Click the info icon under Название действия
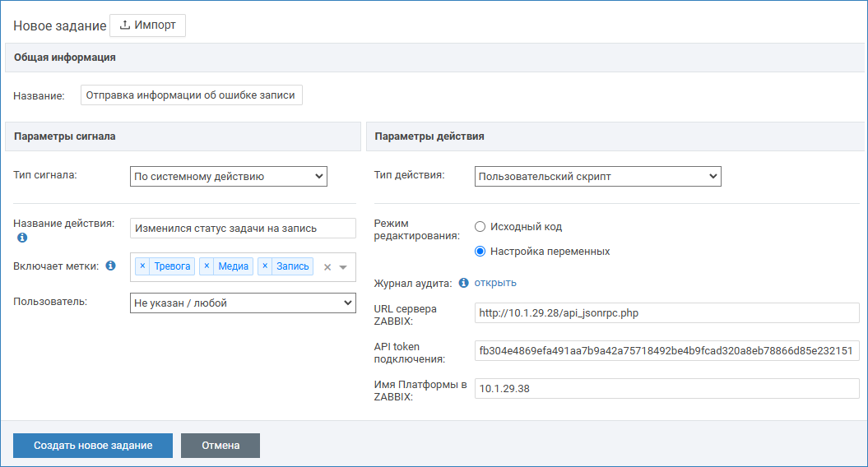This screenshot has height=467, width=868. pos(22,238)
